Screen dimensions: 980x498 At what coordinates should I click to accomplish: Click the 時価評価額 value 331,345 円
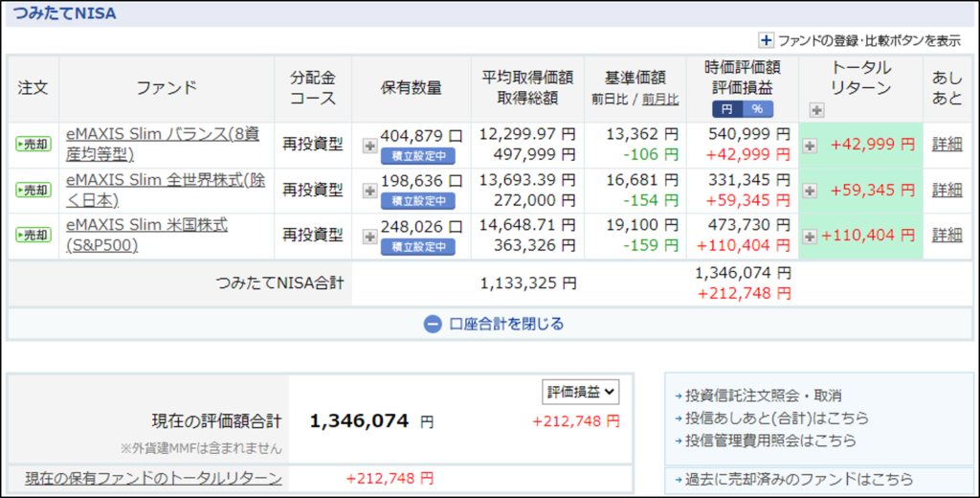pyautogui.click(x=749, y=181)
